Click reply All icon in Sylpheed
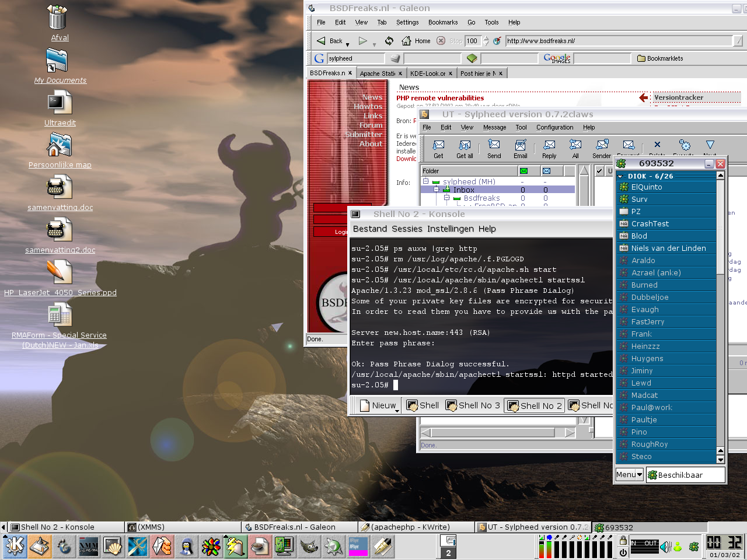The height and width of the screenshot is (560, 747). (x=575, y=145)
